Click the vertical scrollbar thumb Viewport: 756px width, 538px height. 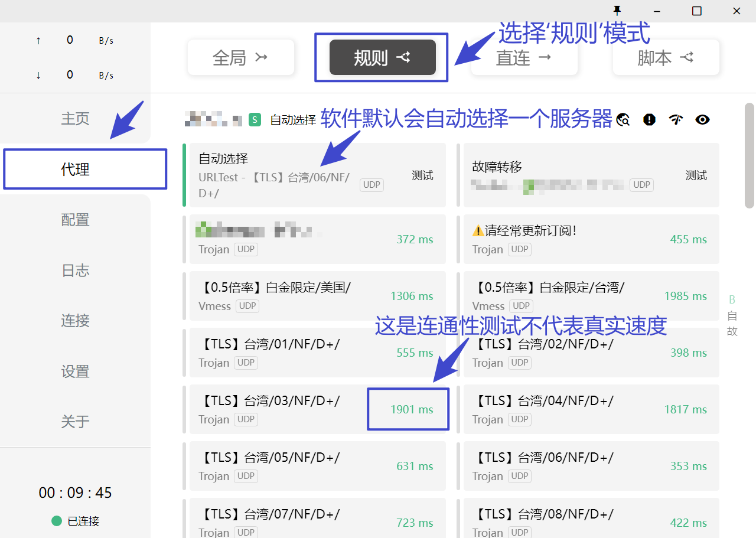tap(750, 155)
